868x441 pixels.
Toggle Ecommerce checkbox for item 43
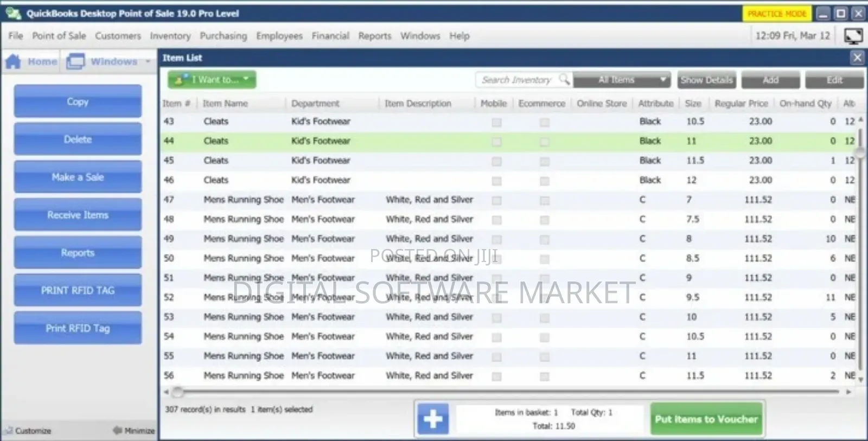click(x=544, y=122)
